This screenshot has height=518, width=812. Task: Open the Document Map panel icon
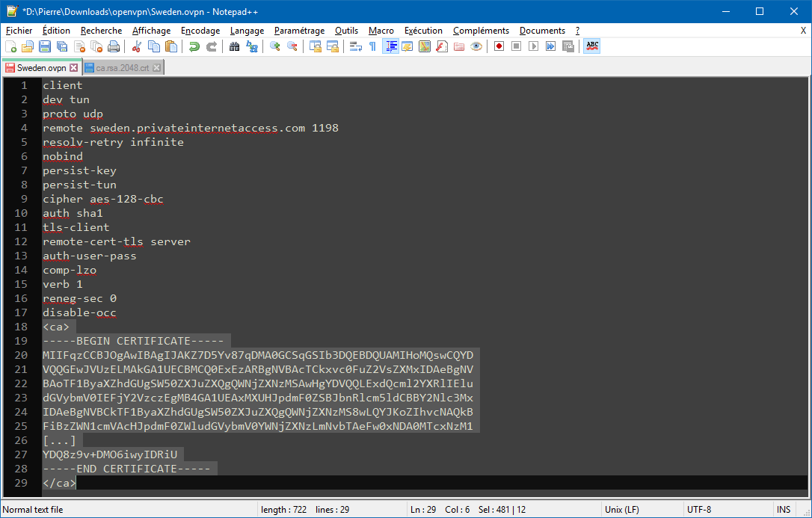tap(425, 46)
